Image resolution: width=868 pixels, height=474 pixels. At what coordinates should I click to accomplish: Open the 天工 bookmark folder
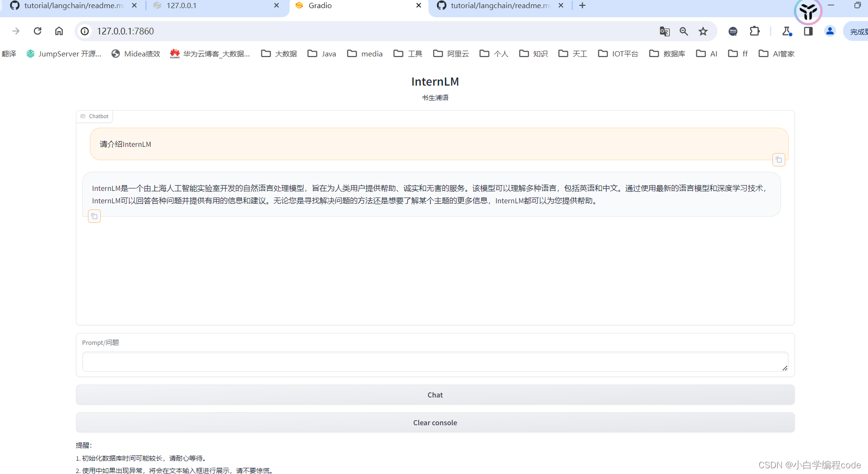tap(573, 54)
